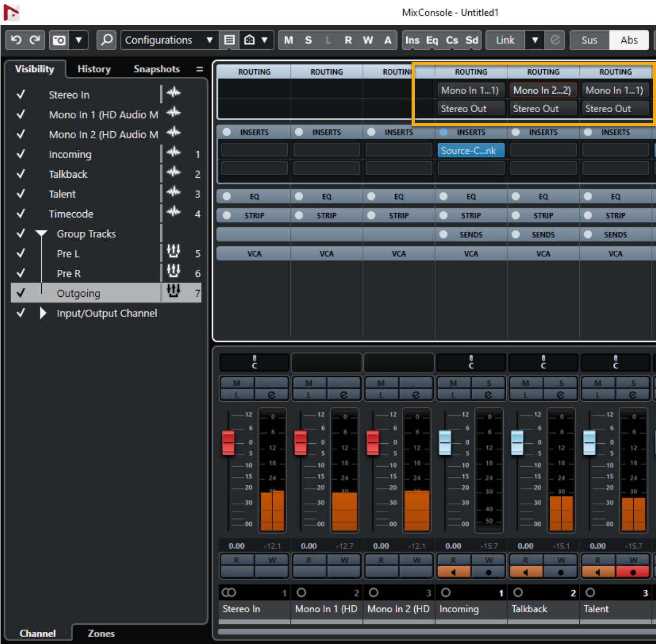Click the Incoming channel monitor speaker button

pos(453,572)
